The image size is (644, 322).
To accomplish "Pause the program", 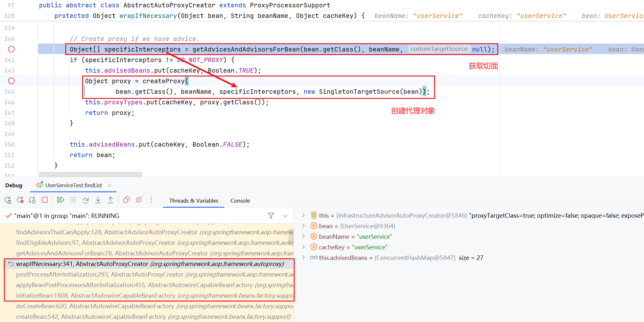I will click(x=73, y=200).
